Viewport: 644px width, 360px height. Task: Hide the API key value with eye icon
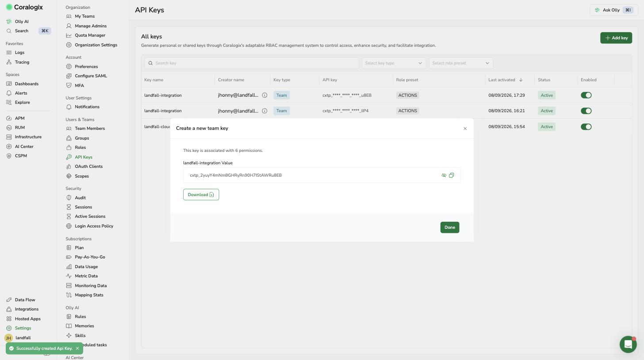tap(444, 175)
